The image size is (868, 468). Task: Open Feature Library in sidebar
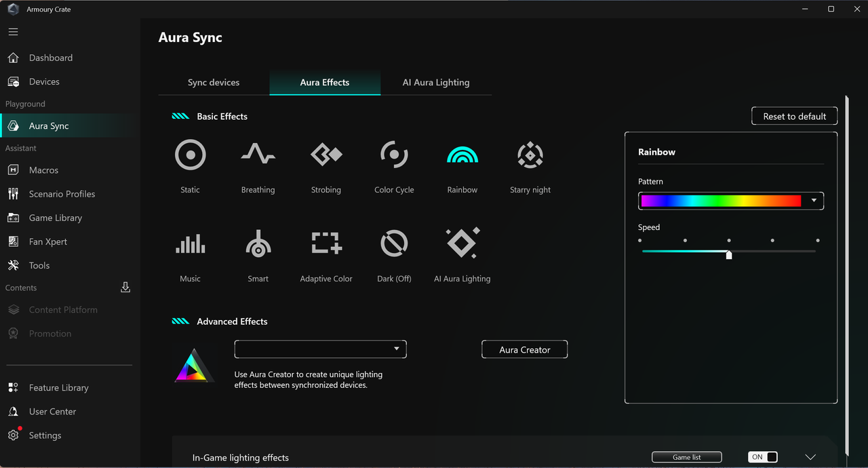(x=66, y=388)
